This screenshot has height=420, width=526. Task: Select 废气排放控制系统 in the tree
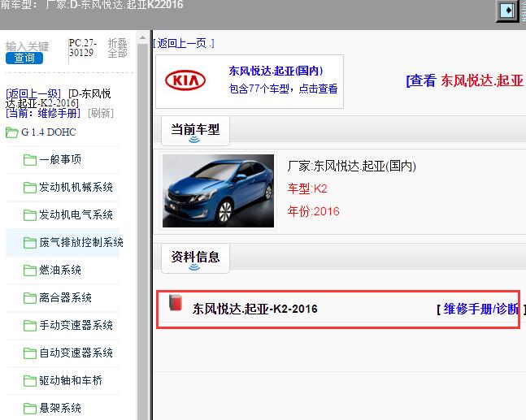(81, 242)
